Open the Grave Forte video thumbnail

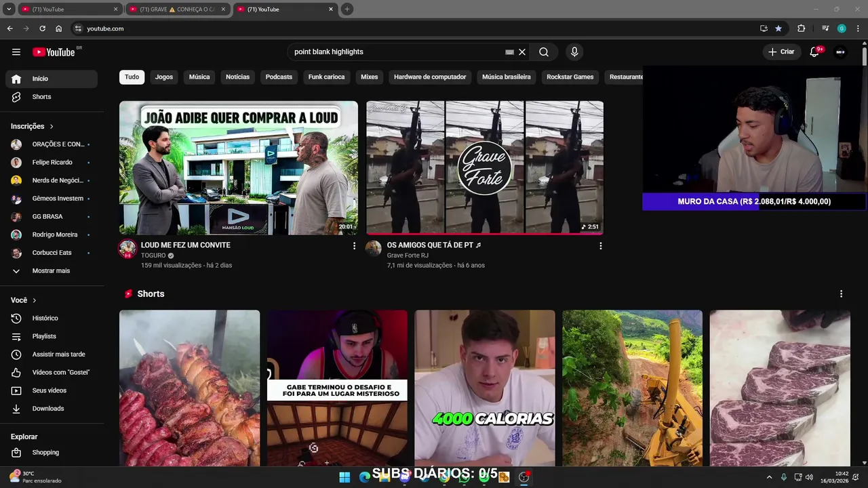(x=485, y=168)
